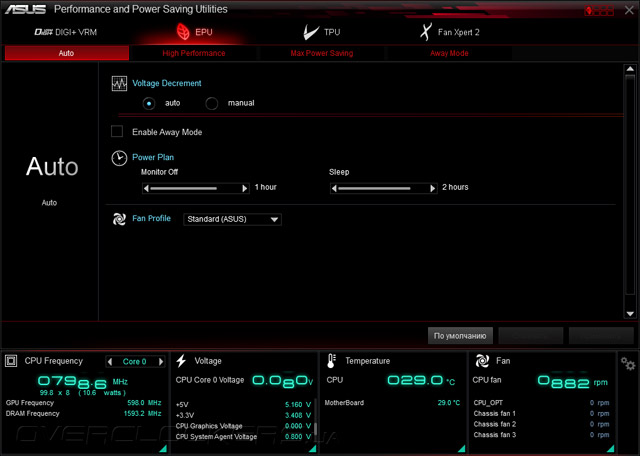The width and height of the screenshot is (640, 456).
Task: Click the По умолчанию default button
Action: pos(460,336)
